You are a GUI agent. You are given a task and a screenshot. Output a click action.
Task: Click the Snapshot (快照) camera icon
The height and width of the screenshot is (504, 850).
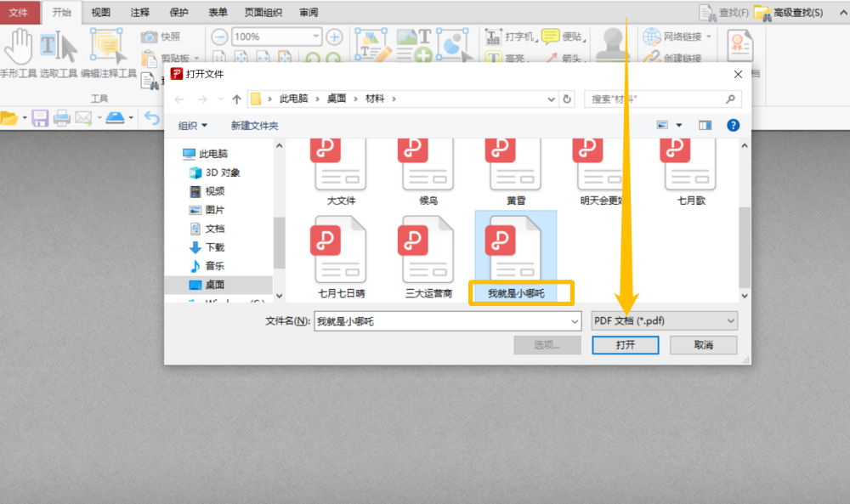pos(149,37)
